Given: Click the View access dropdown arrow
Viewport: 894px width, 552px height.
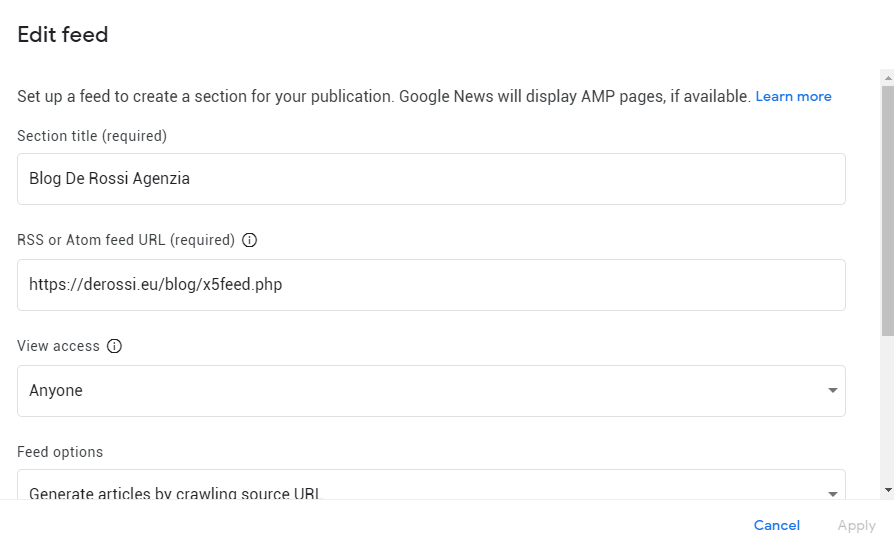Looking at the screenshot, I should point(832,391).
